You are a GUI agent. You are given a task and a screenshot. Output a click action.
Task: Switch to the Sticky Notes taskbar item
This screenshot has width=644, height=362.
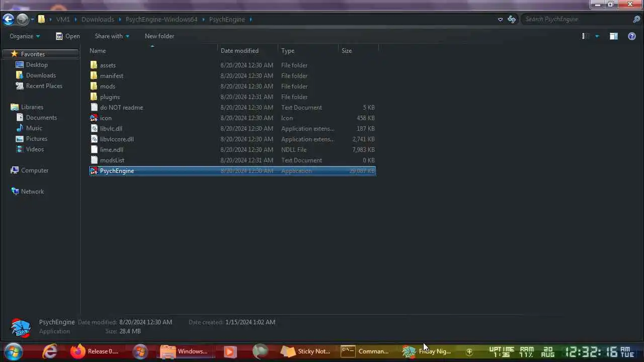point(306,351)
